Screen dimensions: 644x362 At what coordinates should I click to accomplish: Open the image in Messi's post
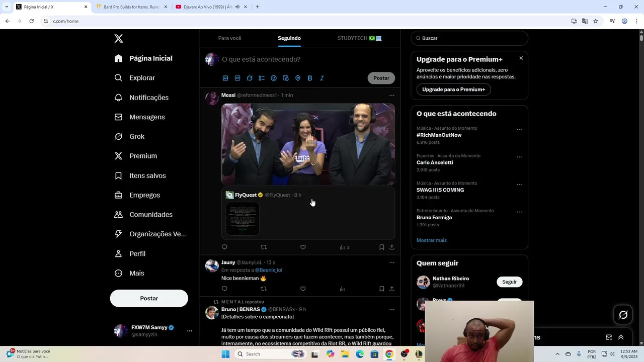(x=308, y=144)
